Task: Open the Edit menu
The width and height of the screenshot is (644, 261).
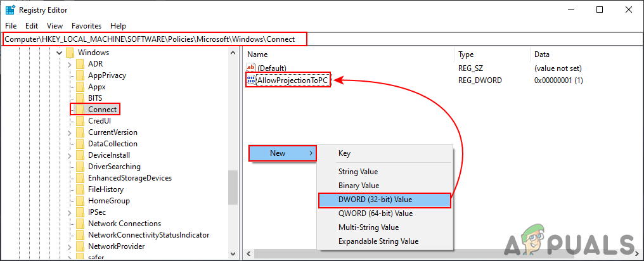Action: [x=32, y=26]
